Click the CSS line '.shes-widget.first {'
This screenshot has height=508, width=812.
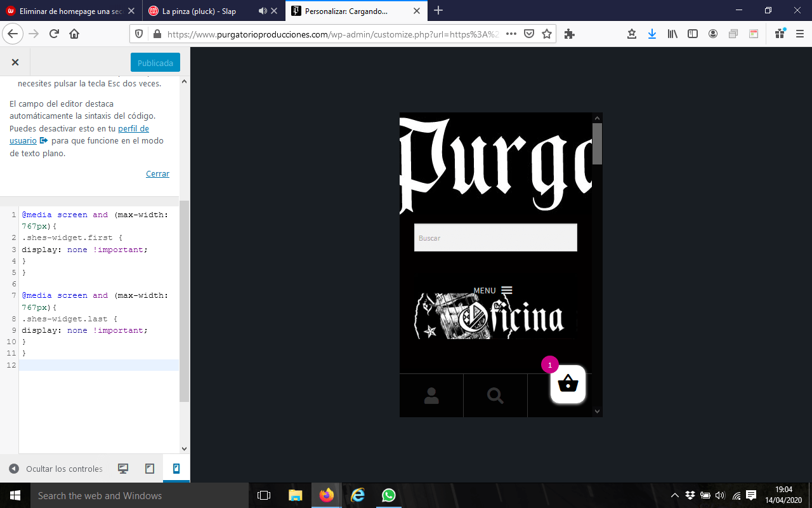72,237
